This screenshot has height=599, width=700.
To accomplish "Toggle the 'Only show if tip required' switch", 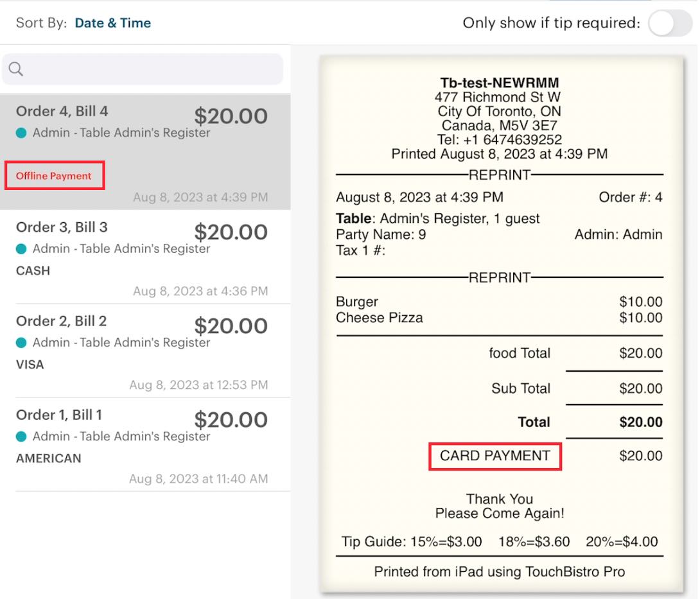I will 669,24.
